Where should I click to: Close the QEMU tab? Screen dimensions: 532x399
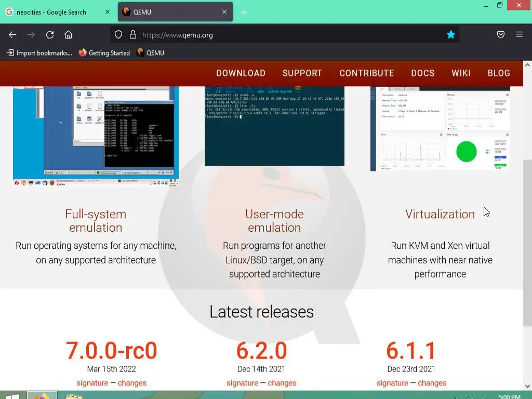pyautogui.click(x=224, y=12)
